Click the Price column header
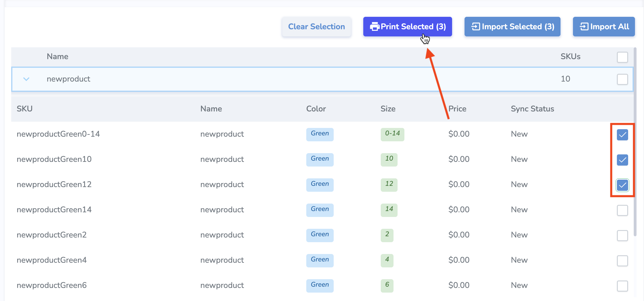The height and width of the screenshot is (301, 644). (457, 109)
